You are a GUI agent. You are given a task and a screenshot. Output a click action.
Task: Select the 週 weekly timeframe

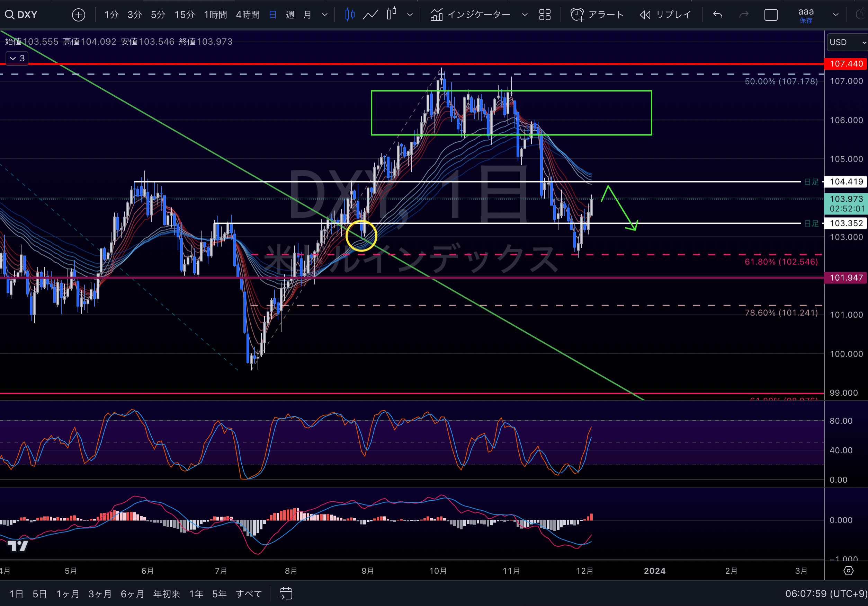(x=290, y=15)
